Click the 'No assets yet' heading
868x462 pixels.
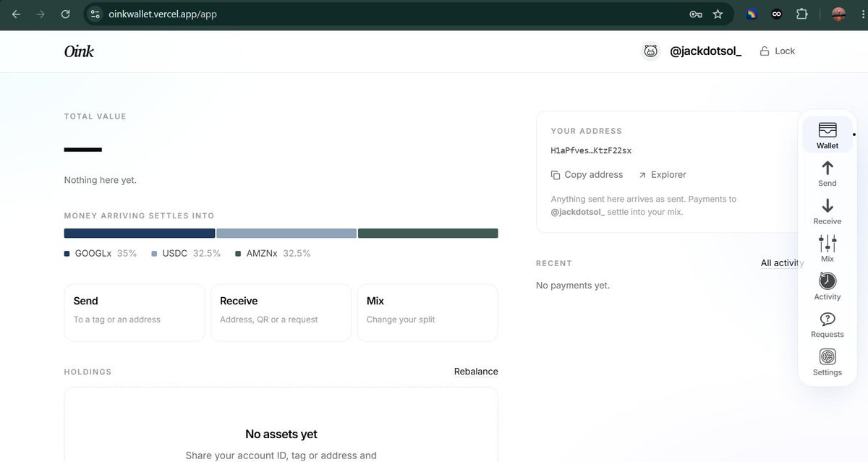pyautogui.click(x=281, y=435)
